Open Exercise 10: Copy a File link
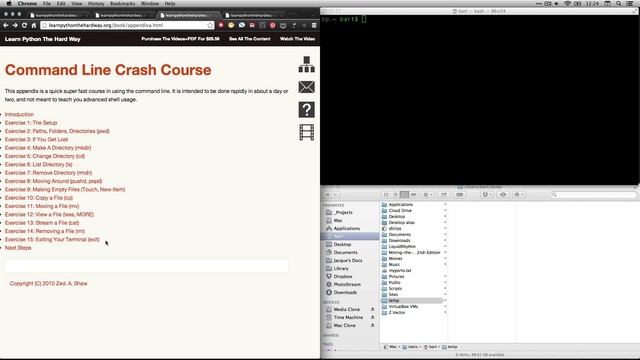Image resolution: width=640 pixels, height=360 pixels. coord(39,198)
